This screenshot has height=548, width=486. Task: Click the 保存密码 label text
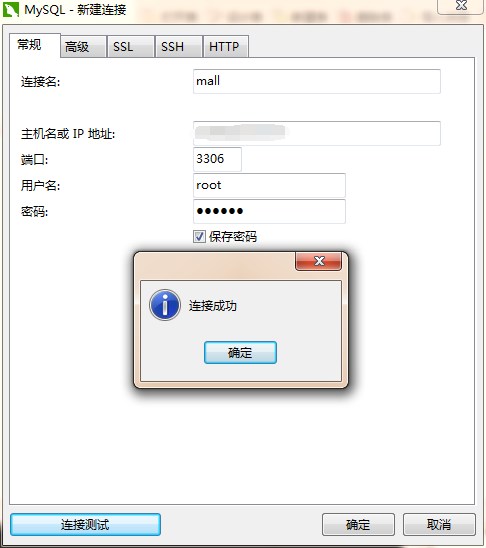[x=233, y=237]
